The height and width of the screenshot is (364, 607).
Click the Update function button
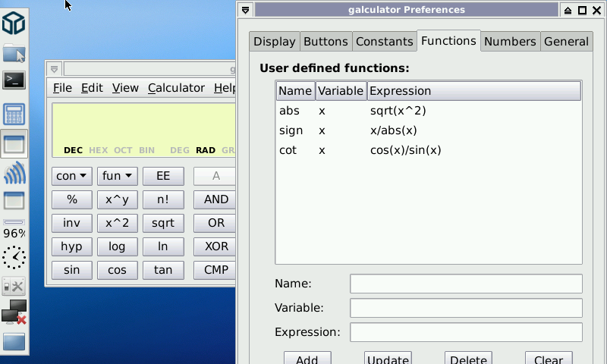tap(388, 358)
